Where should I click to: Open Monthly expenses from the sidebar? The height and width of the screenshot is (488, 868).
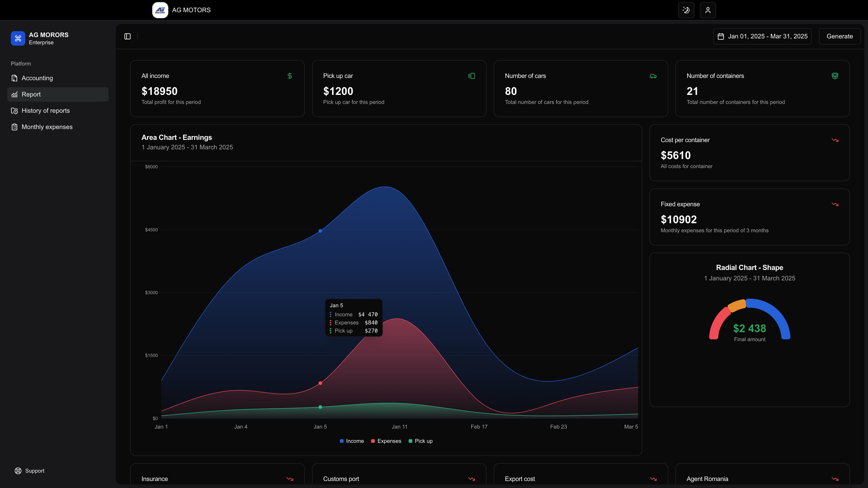coord(47,127)
